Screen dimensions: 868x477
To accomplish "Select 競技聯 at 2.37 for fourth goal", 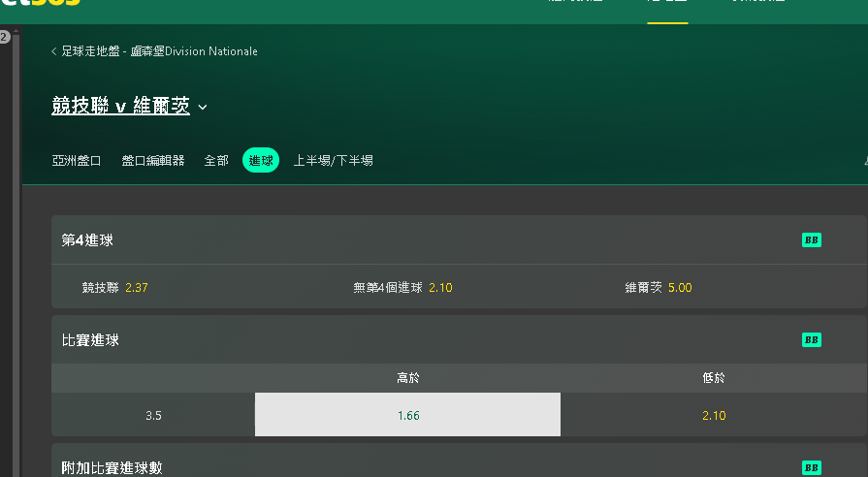I will tap(114, 287).
